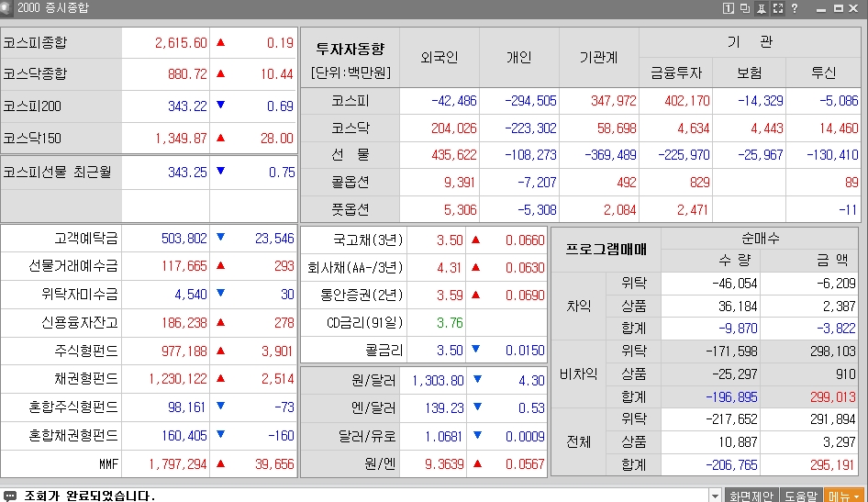Select the 금융투자 column header
Image resolution: width=868 pixels, height=502 pixels.
(x=674, y=73)
